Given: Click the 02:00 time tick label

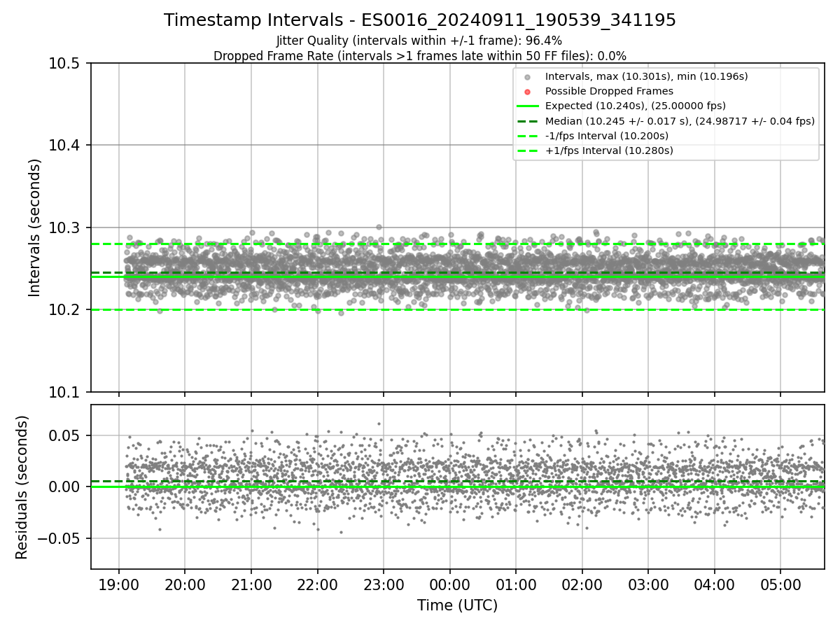Looking at the screenshot, I should [582, 584].
